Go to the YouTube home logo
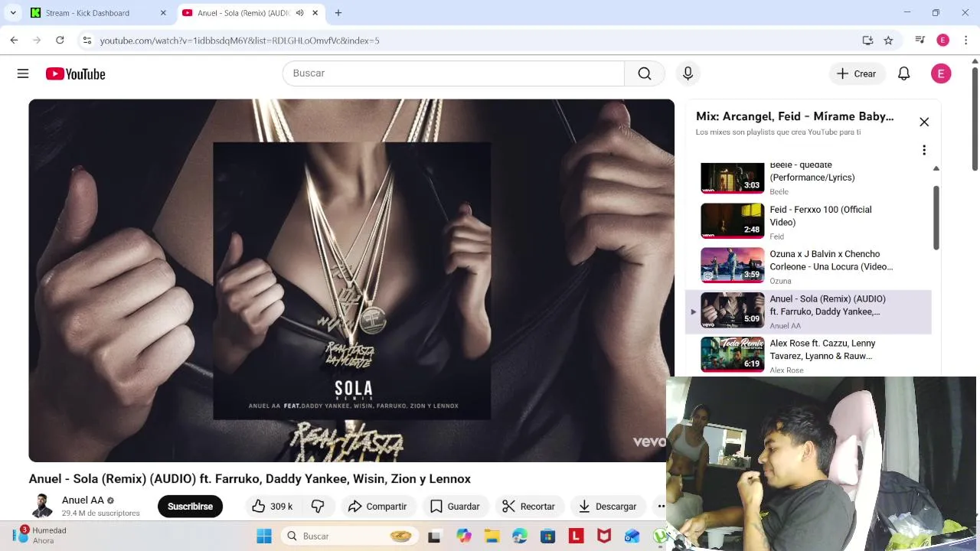Screen dimensions: 980x551 pyautogui.click(x=75, y=73)
